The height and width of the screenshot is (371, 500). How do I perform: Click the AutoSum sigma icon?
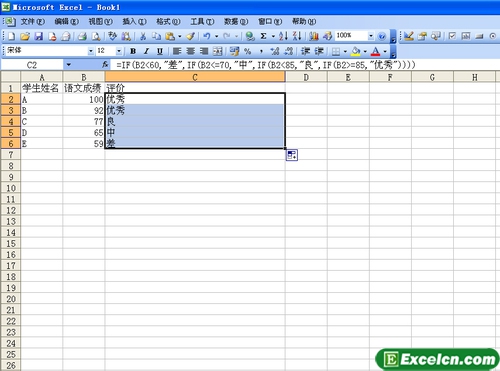click(263, 36)
